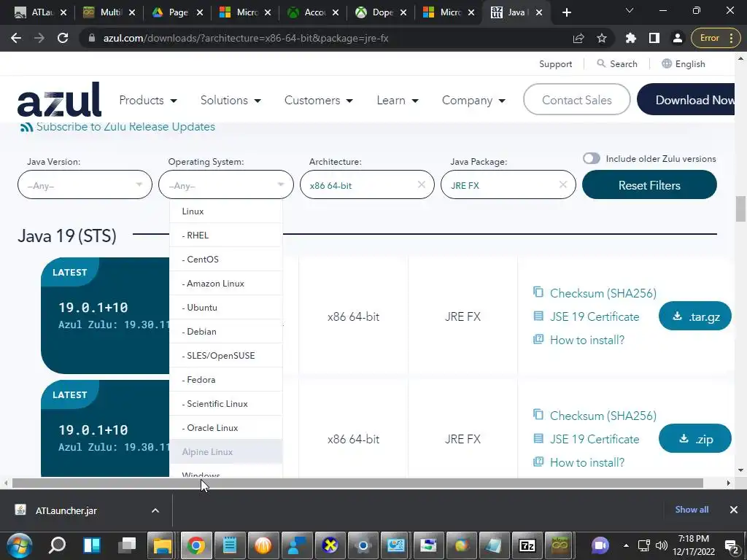Open Windows Start button

[19, 545]
